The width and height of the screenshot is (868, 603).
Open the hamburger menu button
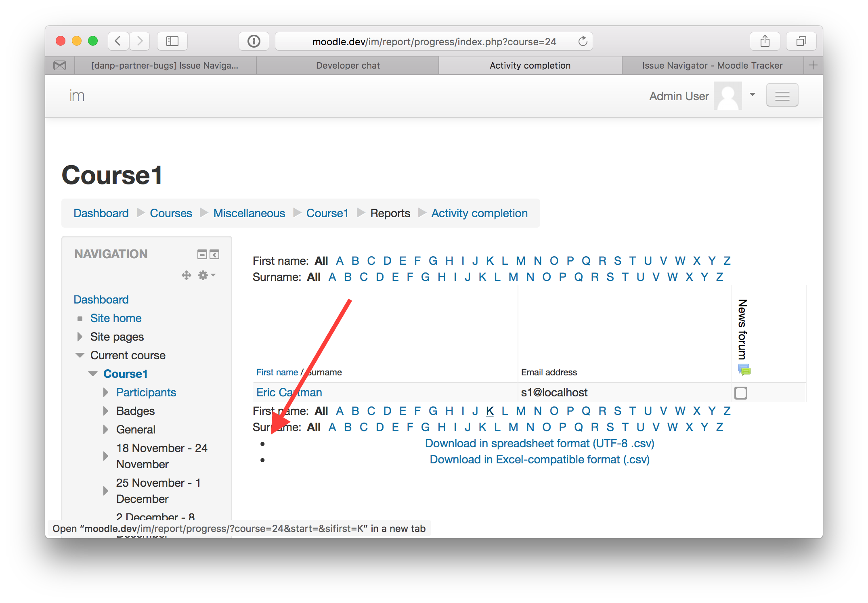click(782, 96)
